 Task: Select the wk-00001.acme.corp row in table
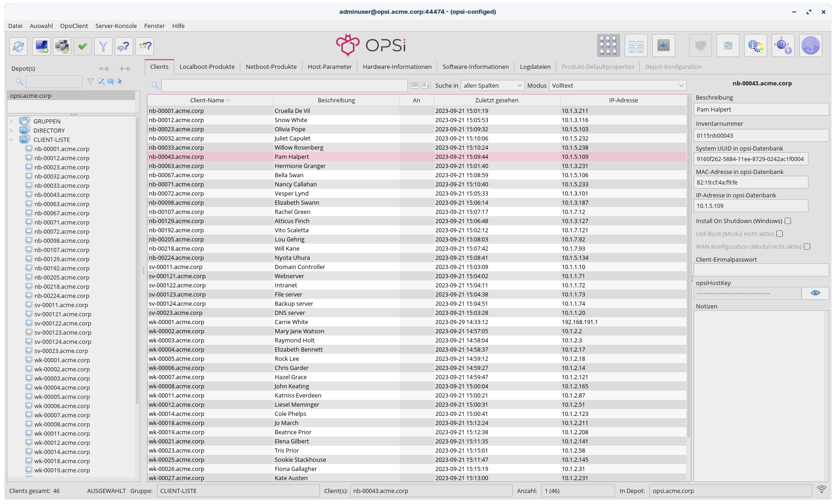coord(417,322)
